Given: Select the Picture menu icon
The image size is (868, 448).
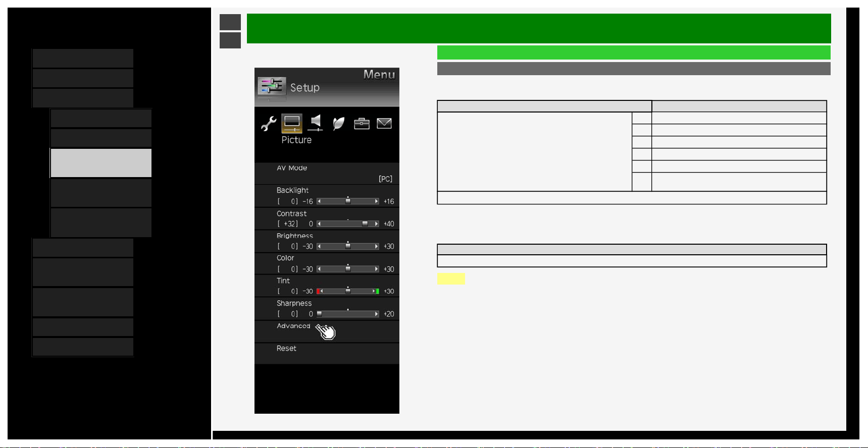Looking at the screenshot, I should (x=292, y=123).
